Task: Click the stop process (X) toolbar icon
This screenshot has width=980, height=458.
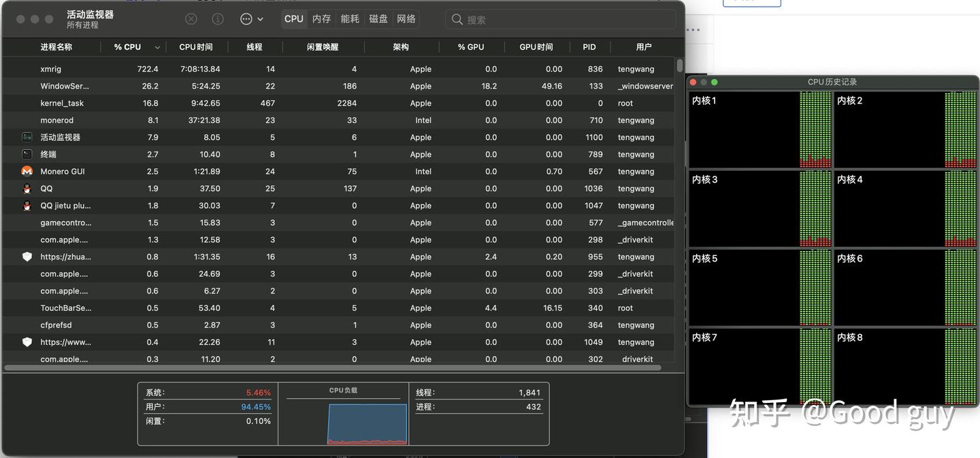Action: pos(191,19)
